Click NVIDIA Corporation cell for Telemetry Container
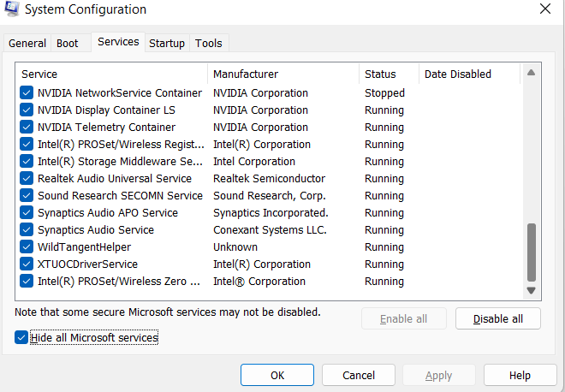 point(260,128)
